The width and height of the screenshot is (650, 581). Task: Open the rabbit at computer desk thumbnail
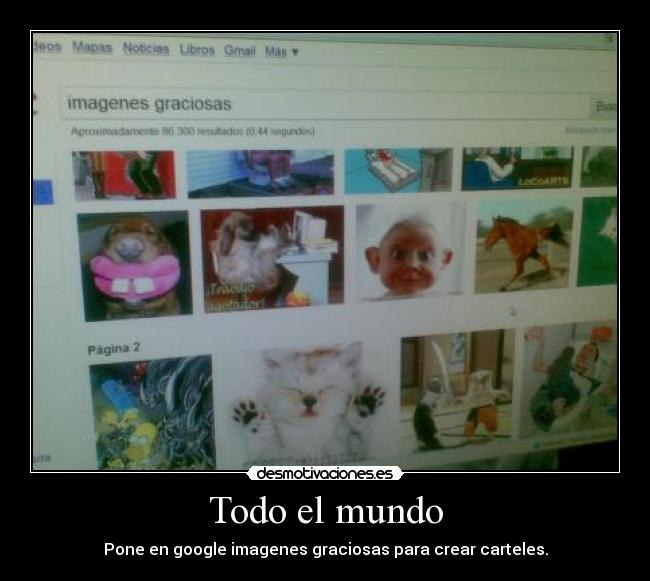[x=272, y=259]
